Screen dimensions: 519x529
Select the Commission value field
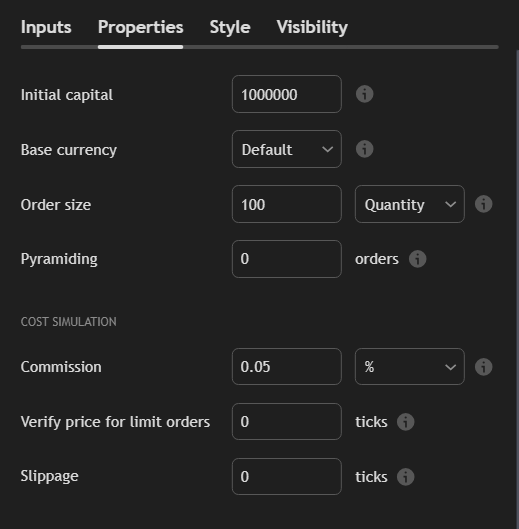287,367
